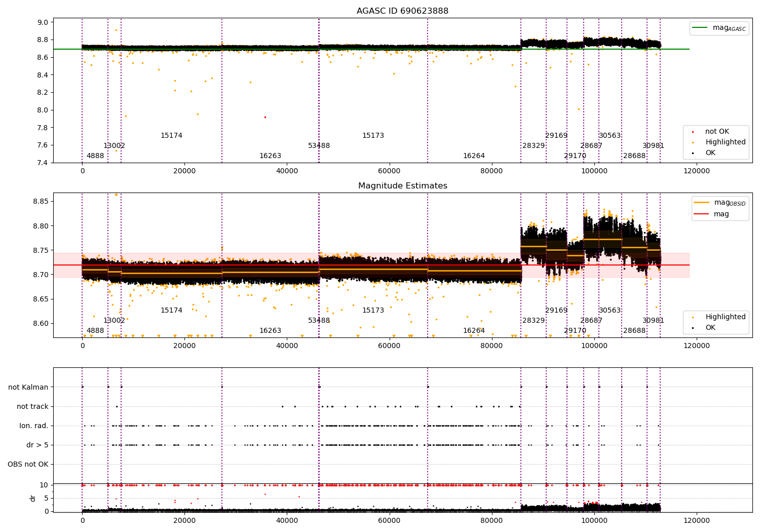Click obsid label 29169 in the AGASC ID plot
The image size is (760, 532).
point(556,136)
